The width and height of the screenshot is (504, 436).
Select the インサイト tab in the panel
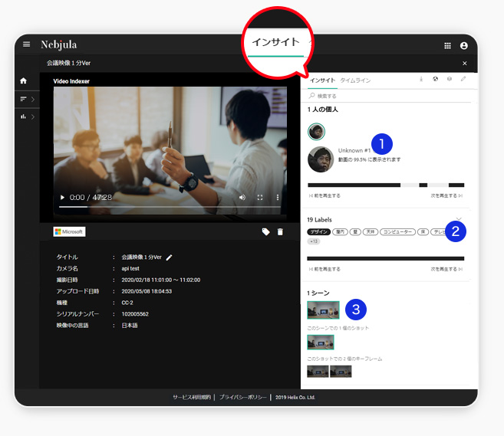pyautogui.click(x=322, y=80)
